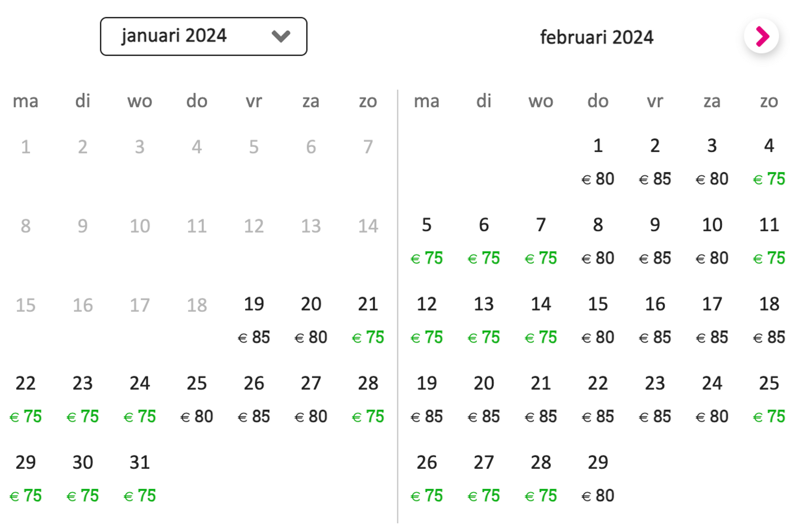Go to next month with pink arrow
The image size is (812, 531).
(x=761, y=36)
